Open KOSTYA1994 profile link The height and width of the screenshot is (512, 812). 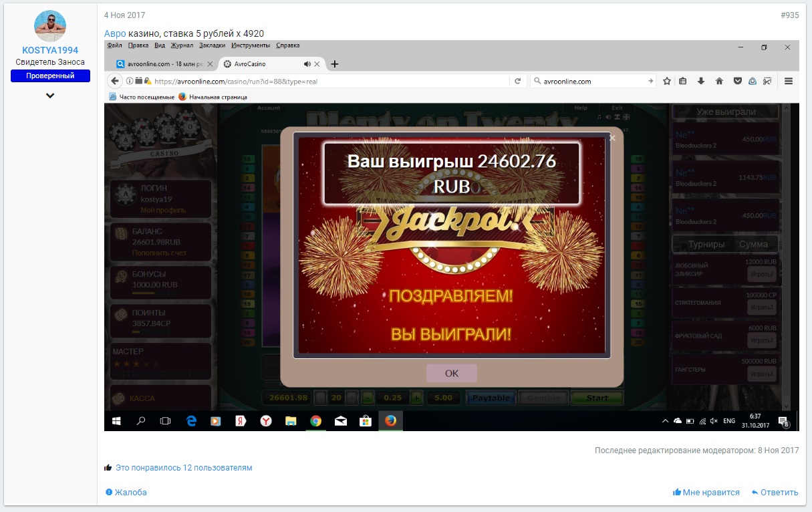click(50, 50)
